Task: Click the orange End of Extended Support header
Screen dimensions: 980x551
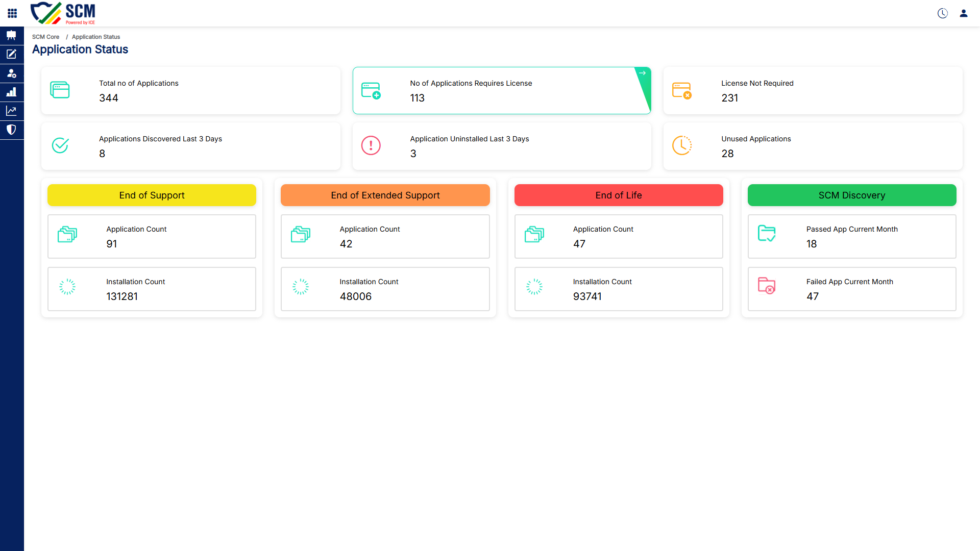Action: pyautogui.click(x=385, y=195)
